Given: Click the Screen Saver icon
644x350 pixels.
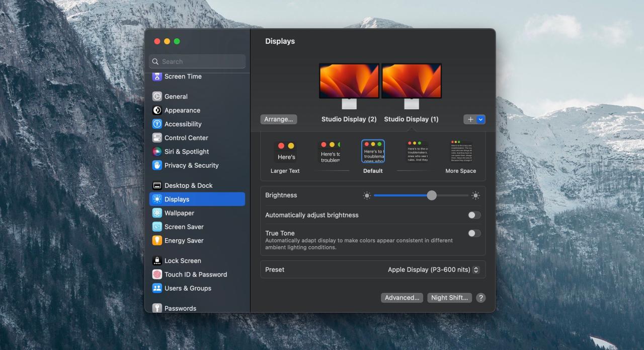Looking at the screenshot, I should [x=157, y=227].
